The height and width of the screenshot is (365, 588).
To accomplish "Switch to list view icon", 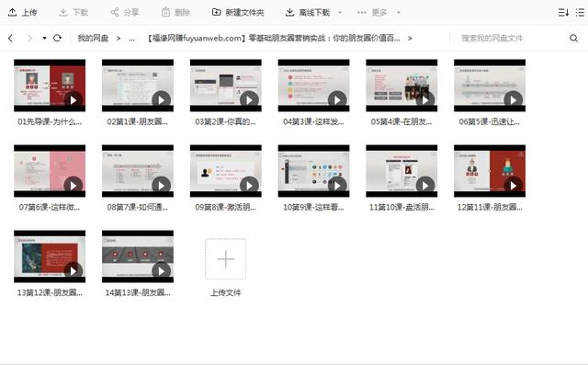I will [x=580, y=12].
